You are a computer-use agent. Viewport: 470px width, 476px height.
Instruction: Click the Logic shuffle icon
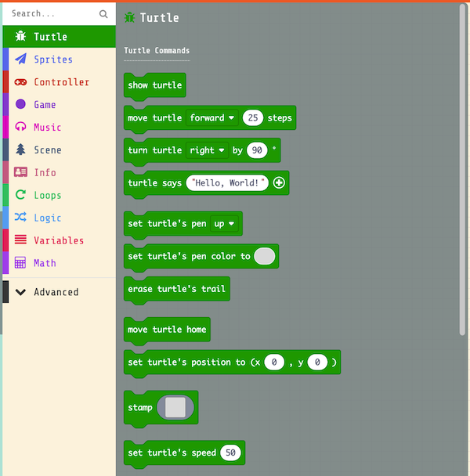(20, 217)
